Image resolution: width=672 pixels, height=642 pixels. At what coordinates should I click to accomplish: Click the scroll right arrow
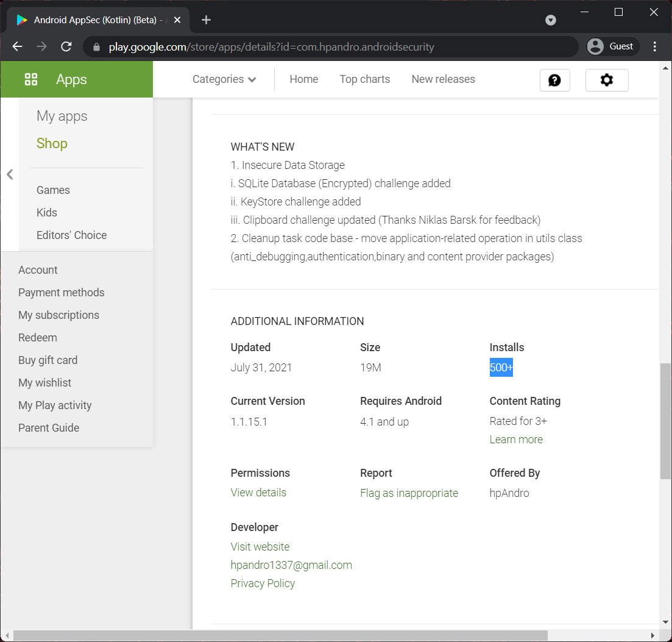coord(653,635)
